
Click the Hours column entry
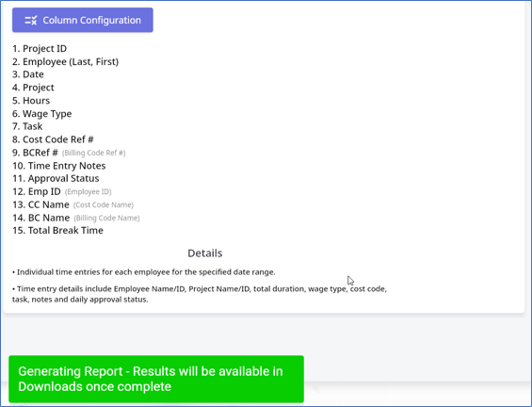coord(31,101)
